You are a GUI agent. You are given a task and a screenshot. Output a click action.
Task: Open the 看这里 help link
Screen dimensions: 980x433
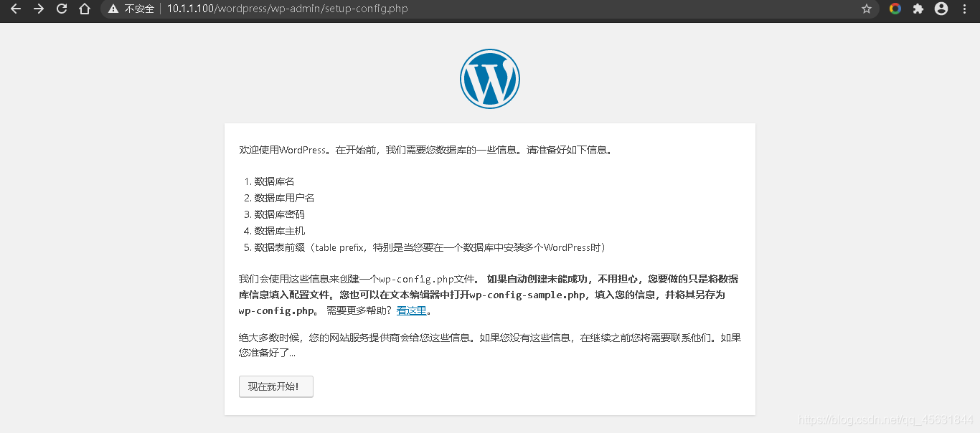click(412, 310)
